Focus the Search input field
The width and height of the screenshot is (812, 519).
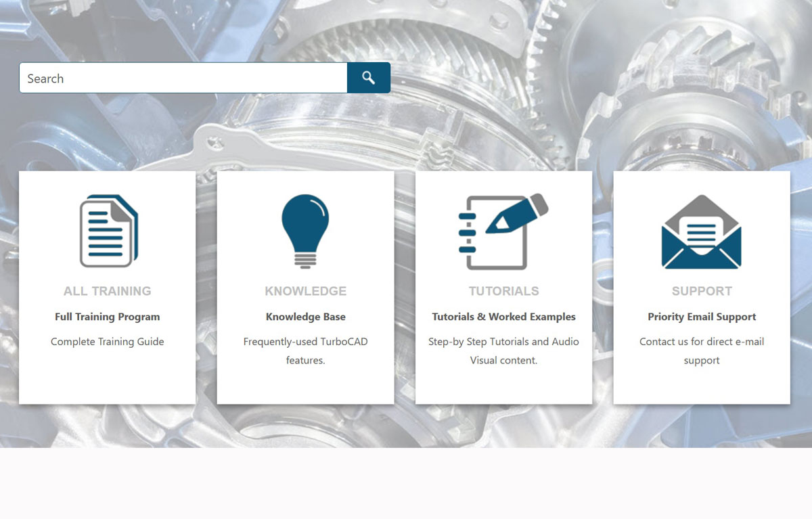pos(183,78)
